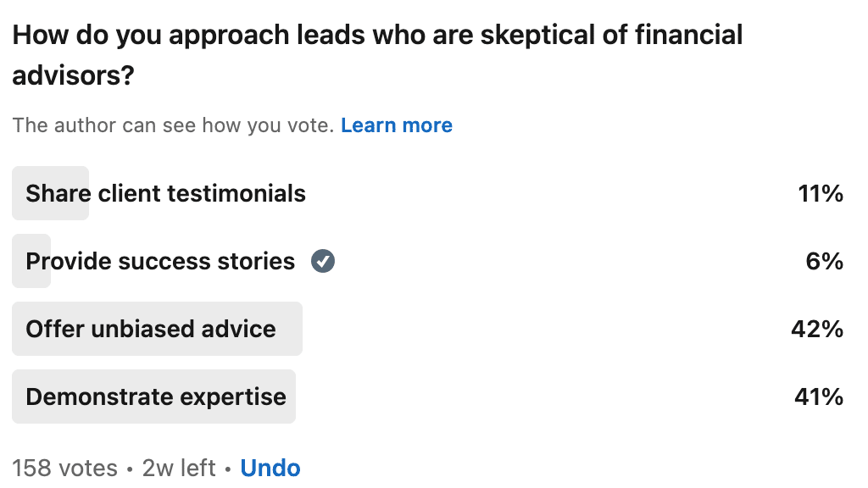
Task: Click the 158 votes count
Action: pos(64,468)
